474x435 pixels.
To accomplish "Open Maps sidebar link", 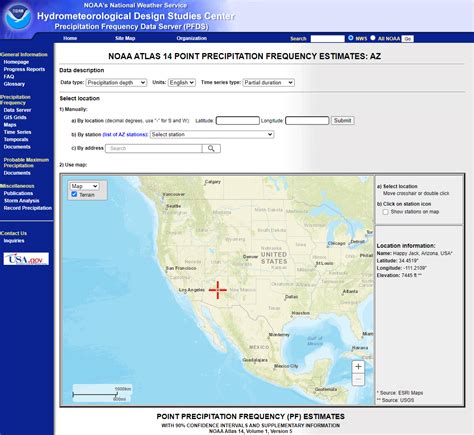I will pyautogui.click(x=10, y=125).
